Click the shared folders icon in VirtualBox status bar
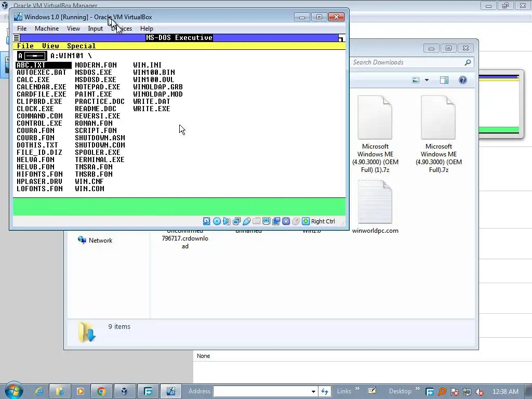The height and width of the screenshot is (399, 532). click(x=257, y=221)
